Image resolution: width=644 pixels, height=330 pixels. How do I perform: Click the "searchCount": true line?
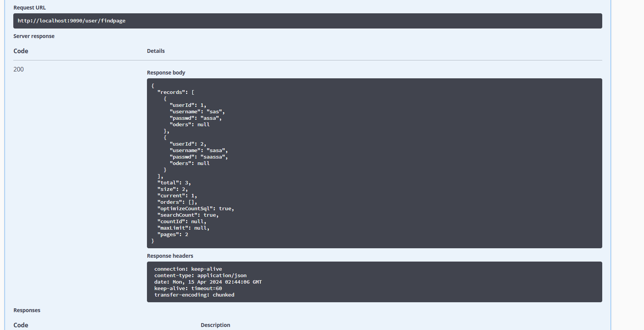coord(188,215)
